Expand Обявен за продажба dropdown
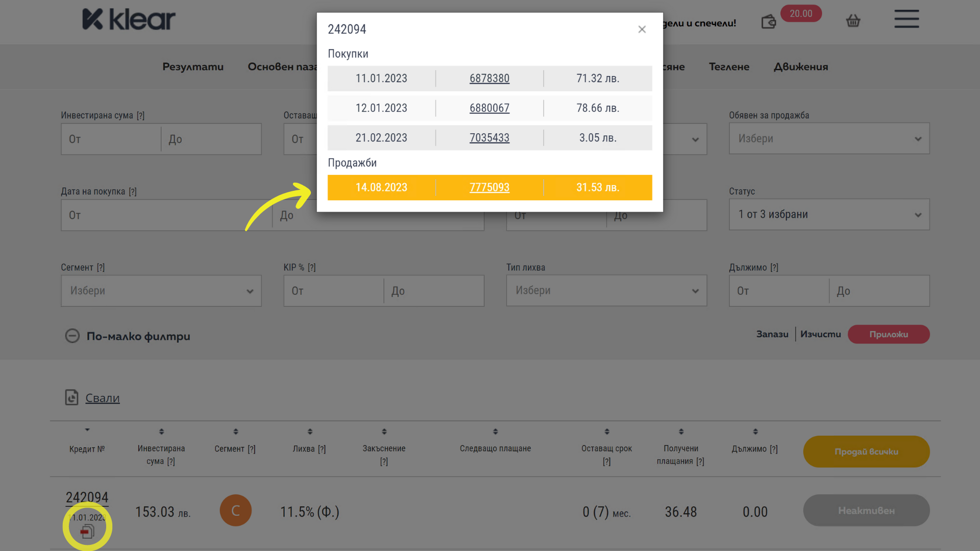980x551 pixels. point(829,139)
